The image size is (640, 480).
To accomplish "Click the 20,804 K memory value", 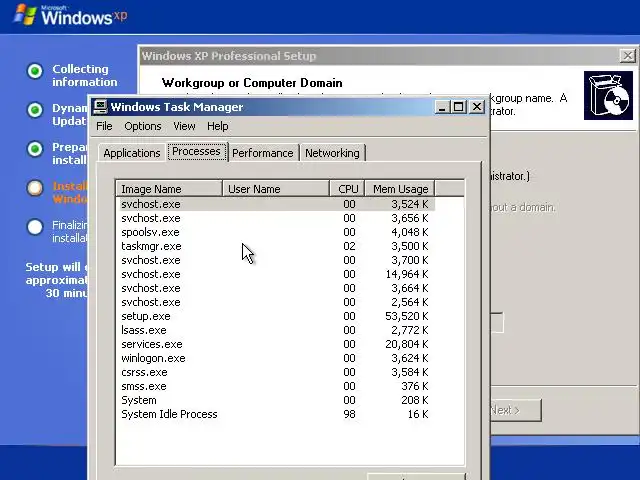I will pyautogui.click(x=407, y=344).
